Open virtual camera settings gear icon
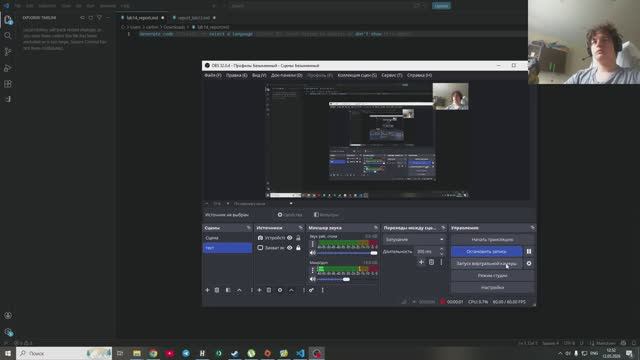Image resolution: width=640 pixels, height=360 pixels. (529, 264)
